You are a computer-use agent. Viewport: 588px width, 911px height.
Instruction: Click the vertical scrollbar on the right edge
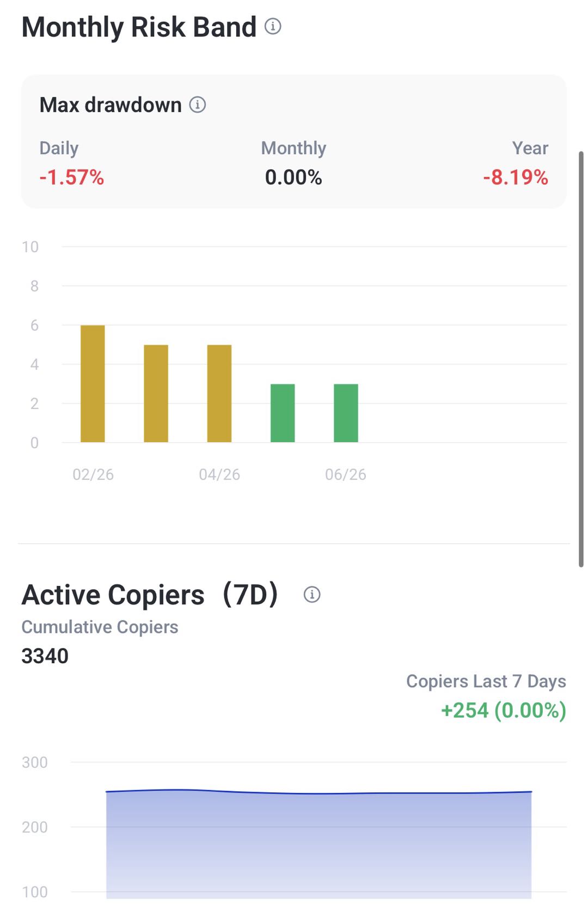(581, 359)
